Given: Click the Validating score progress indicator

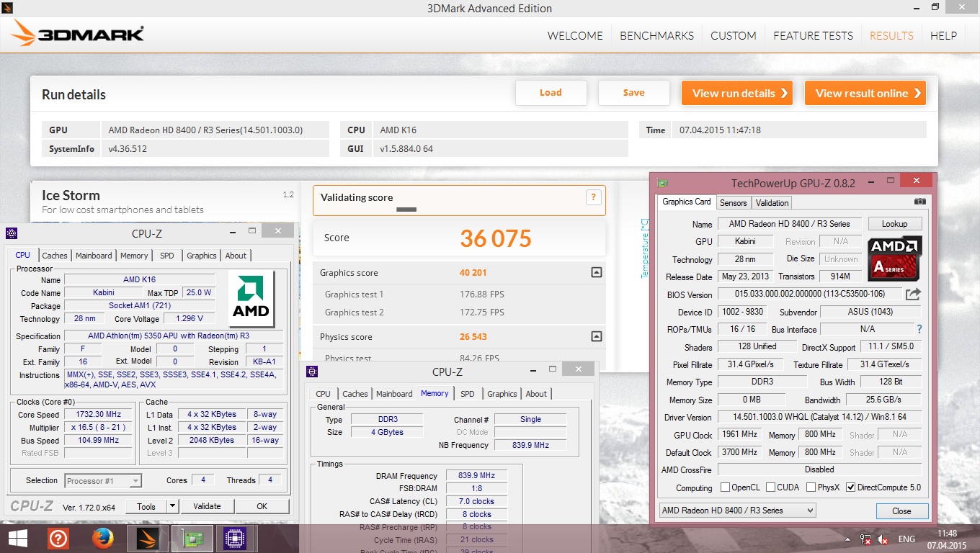Looking at the screenshot, I should pyautogui.click(x=406, y=210).
